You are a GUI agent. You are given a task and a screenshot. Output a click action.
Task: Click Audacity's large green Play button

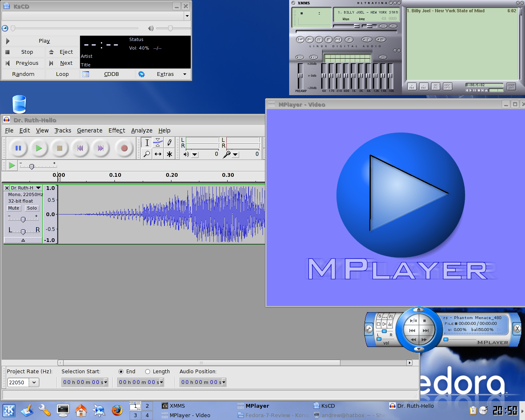coord(39,148)
